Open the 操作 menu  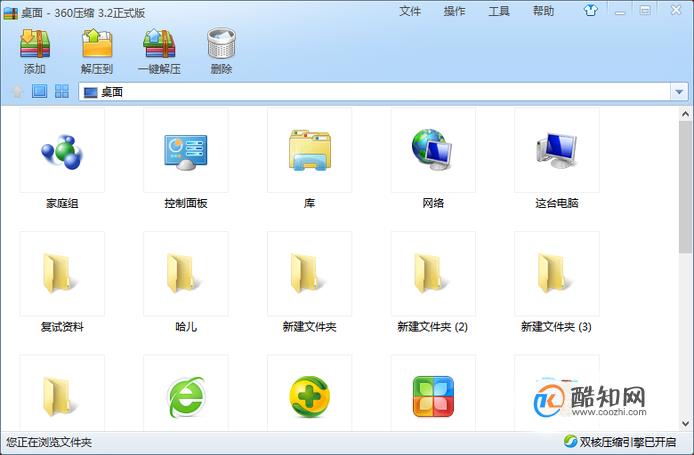coord(455,11)
